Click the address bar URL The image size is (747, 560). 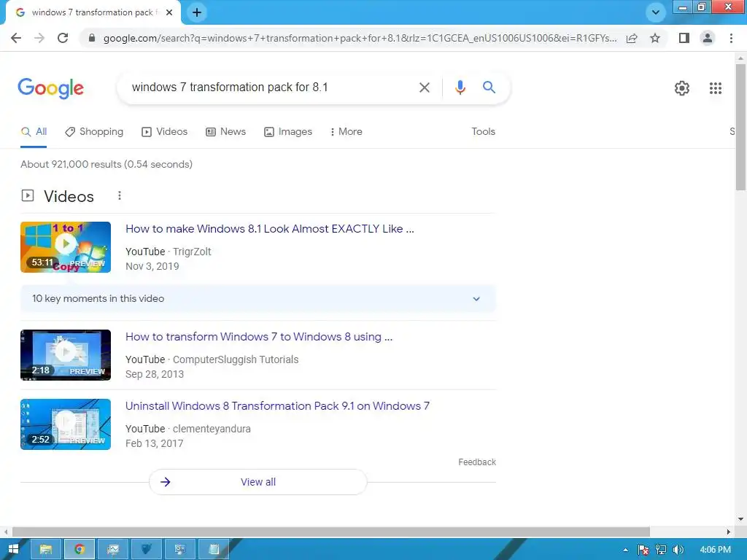click(360, 38)
